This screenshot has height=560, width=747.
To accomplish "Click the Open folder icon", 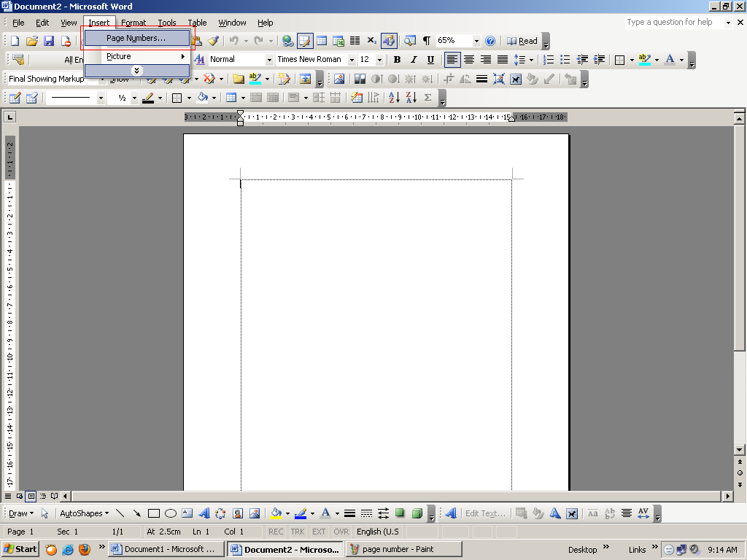I will [32, 41].
